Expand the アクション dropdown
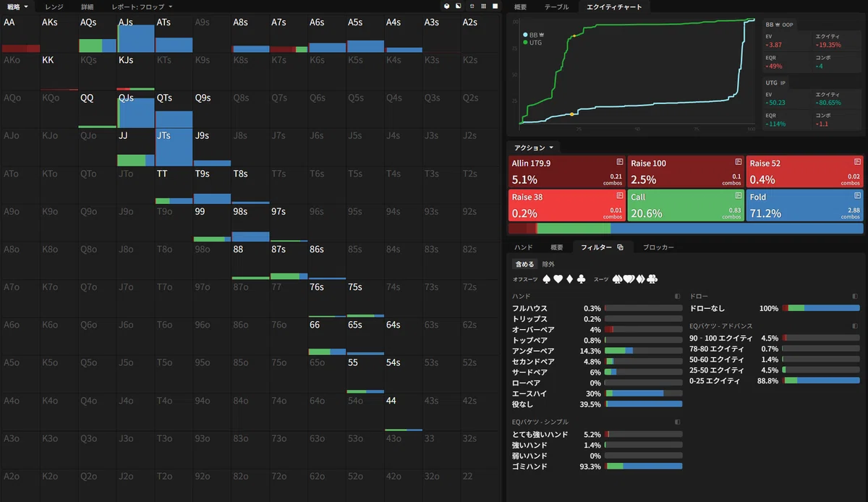 coord(534,148)
